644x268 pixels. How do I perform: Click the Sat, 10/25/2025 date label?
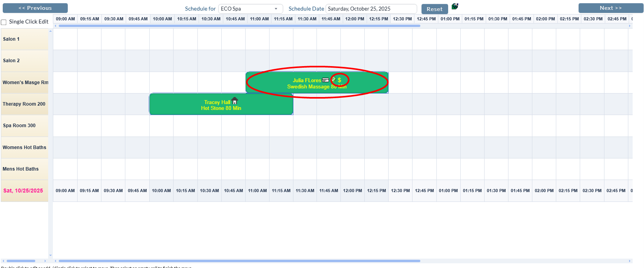(25, 191)
